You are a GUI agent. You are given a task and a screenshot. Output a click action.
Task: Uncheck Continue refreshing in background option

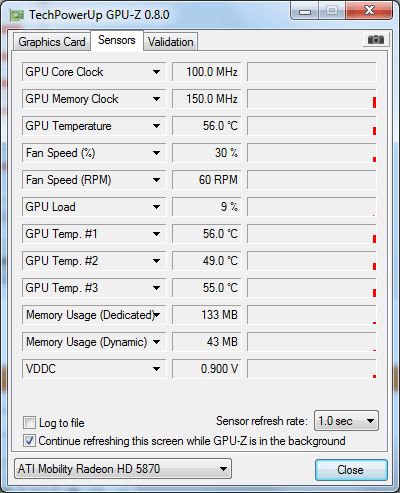coord(29,441)
